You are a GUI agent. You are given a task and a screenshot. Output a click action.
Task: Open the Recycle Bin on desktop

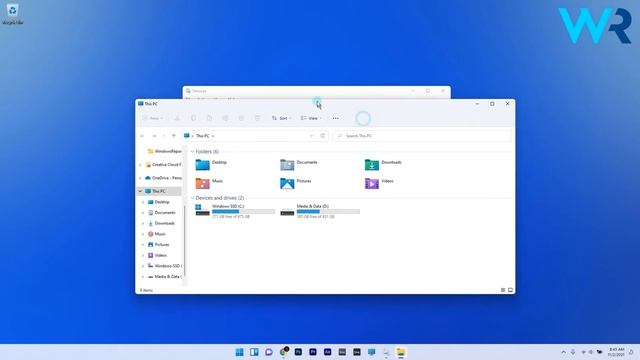12,14
